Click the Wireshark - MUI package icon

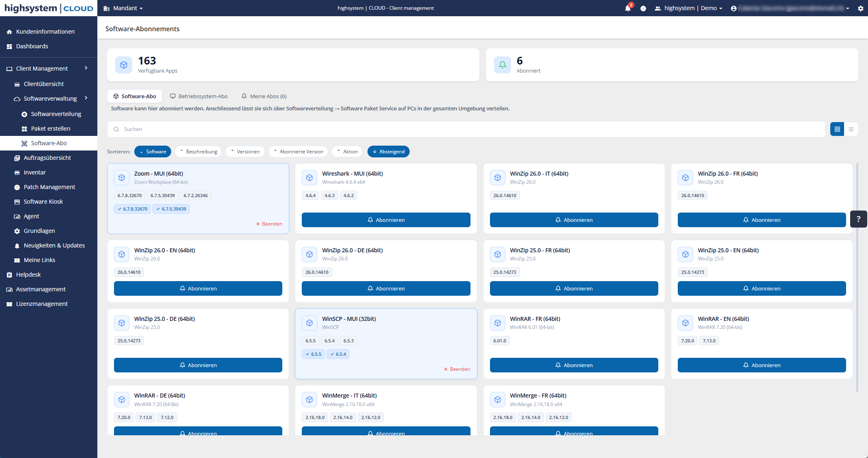tap(309, 178)
